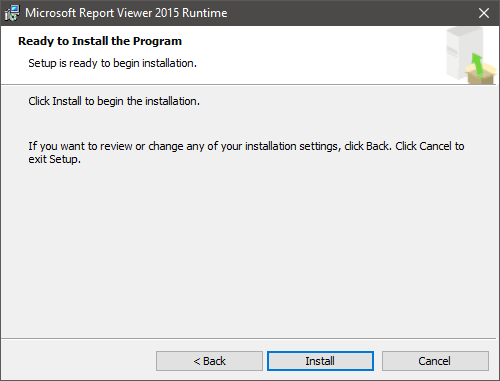Click empty gray area of the dialog body
This screenshot has height=381, width=500.
coord(248,250)
